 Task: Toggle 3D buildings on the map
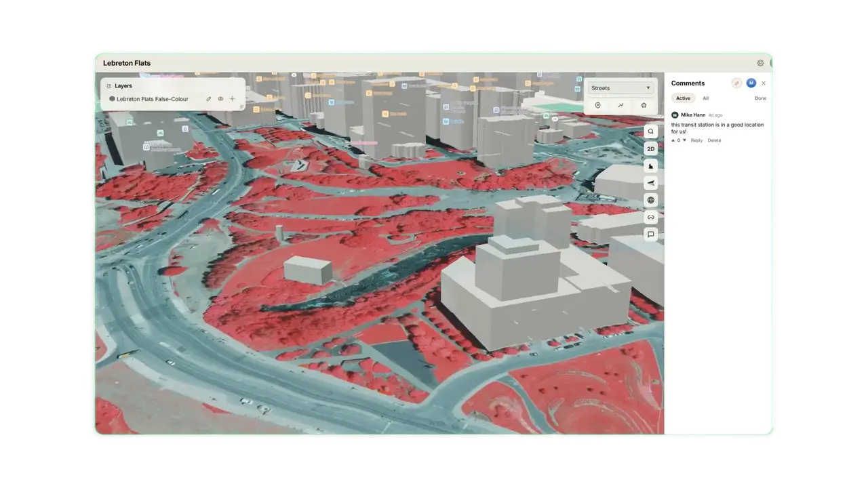coord(651,166)
